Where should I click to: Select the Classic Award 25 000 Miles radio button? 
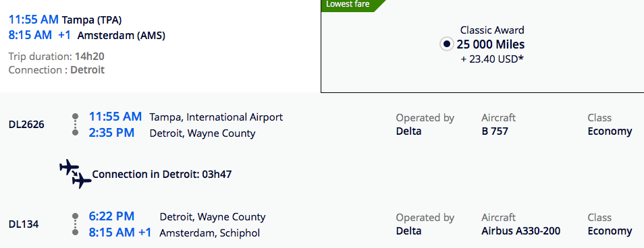click(x=446, y=44)
